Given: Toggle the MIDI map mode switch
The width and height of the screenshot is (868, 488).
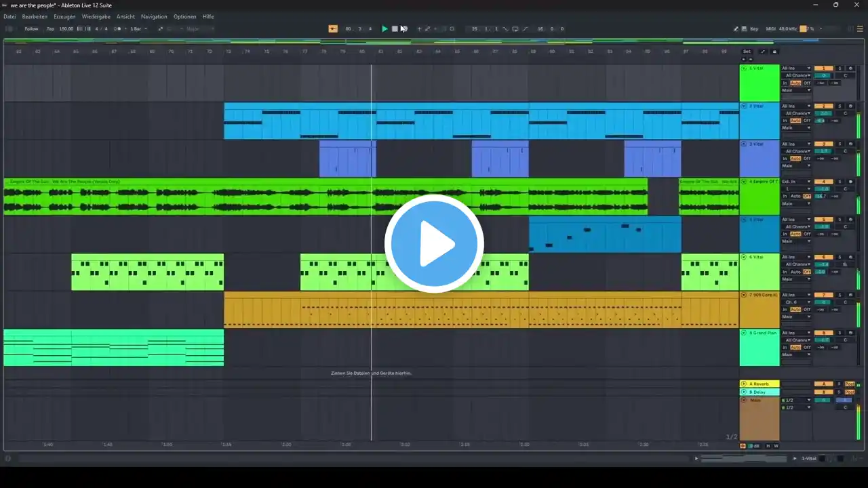Looking at the screenshot, I should [x=770, y=29].
